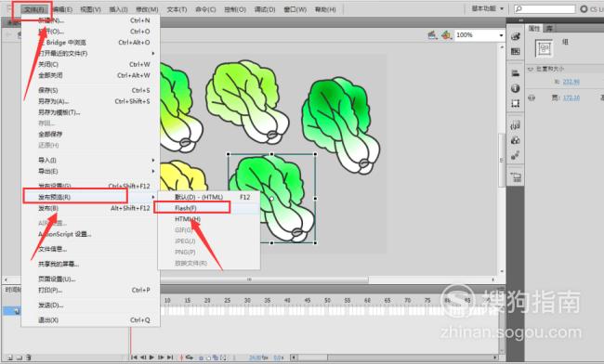Click the New Layer icon in timeline
Screen dimensions: 604x364
(x=10, y=357)
